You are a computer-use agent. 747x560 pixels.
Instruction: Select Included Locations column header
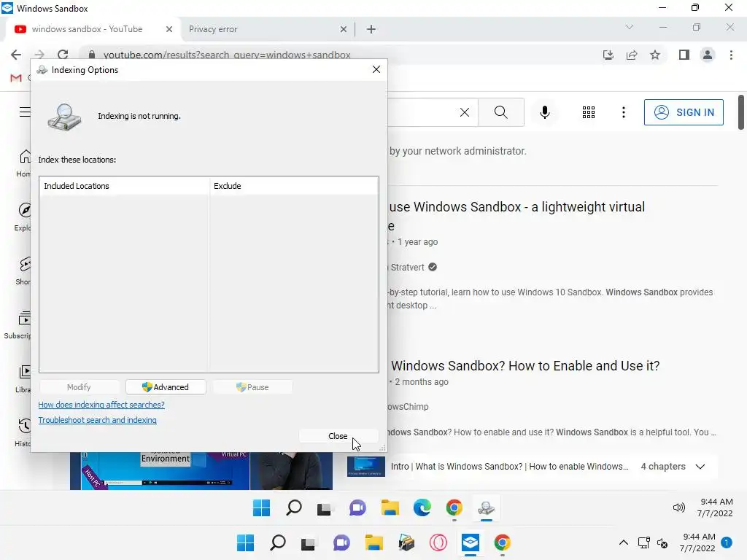pyautogui.click(x=124, y=186)
